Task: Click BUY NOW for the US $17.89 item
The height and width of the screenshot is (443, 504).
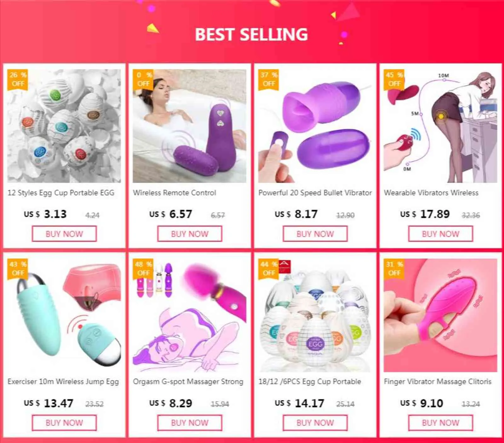Action: coord(440,234)
